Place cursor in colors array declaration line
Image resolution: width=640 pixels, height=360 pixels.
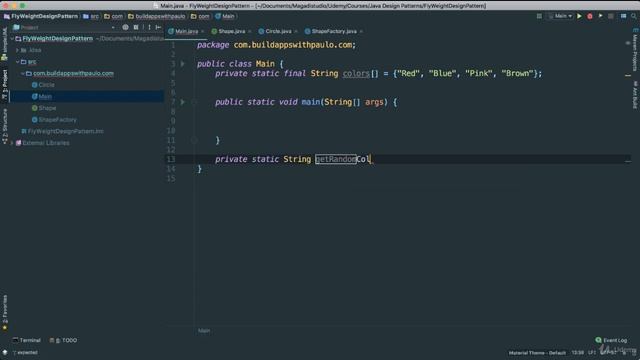[x=378, y=73]
